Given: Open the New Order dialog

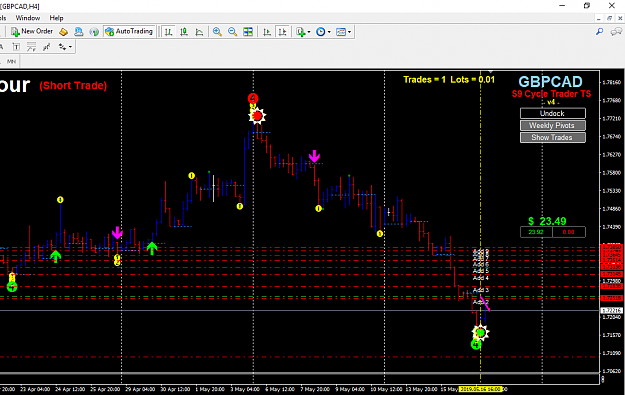Looking at the screenshot, I should pos(32,31).
